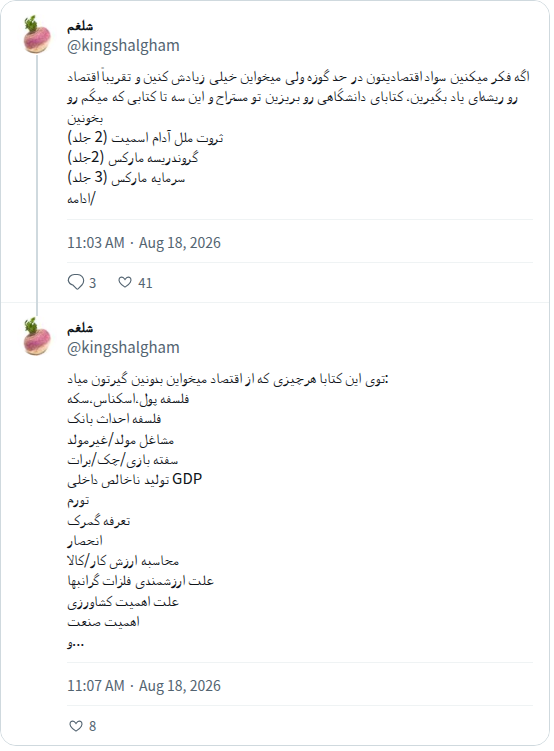554x751 pixels.
Task: Open the turnip avatar on the second tweet
Action: (x=37, y=337)
